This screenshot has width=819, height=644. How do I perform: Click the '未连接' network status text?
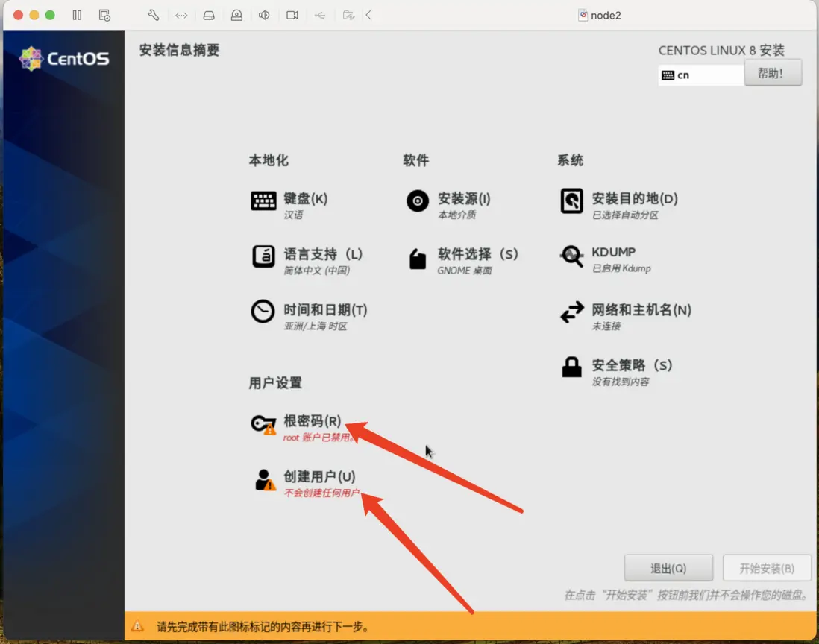click(606, 326)
